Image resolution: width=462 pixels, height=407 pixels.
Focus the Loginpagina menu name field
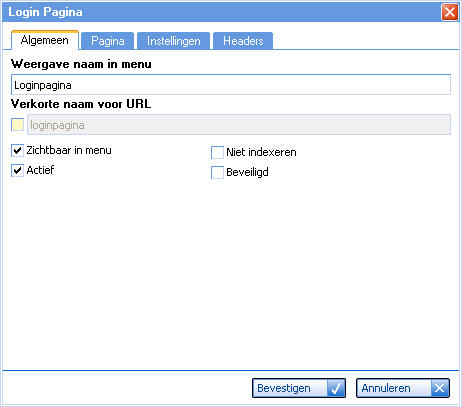point(231,85)
